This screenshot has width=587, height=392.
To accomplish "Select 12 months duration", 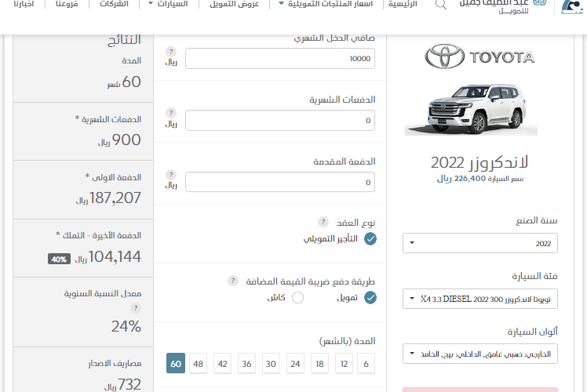I will pyautogui.click(x=344, y=363).
